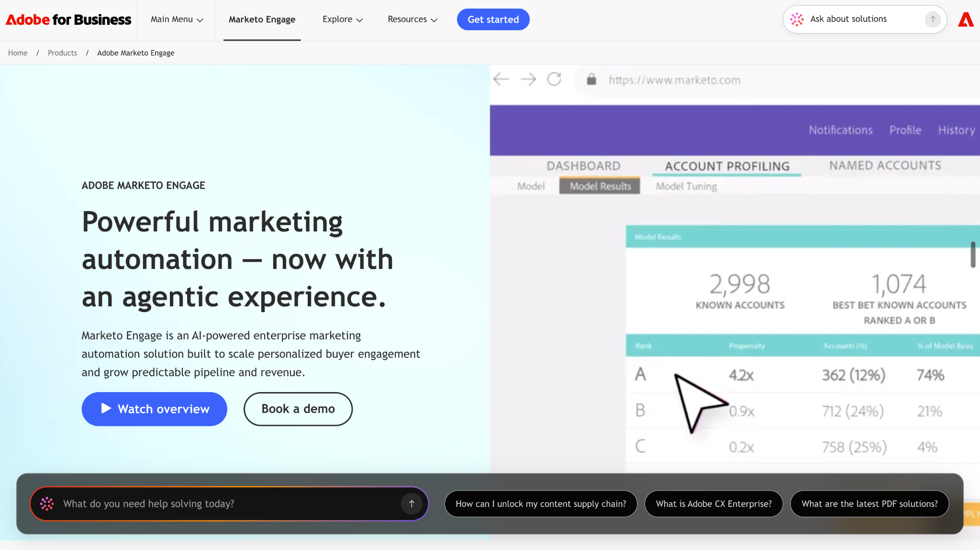Open the Main Menu dropdown

pyautogui.click(x=177, y=20)
